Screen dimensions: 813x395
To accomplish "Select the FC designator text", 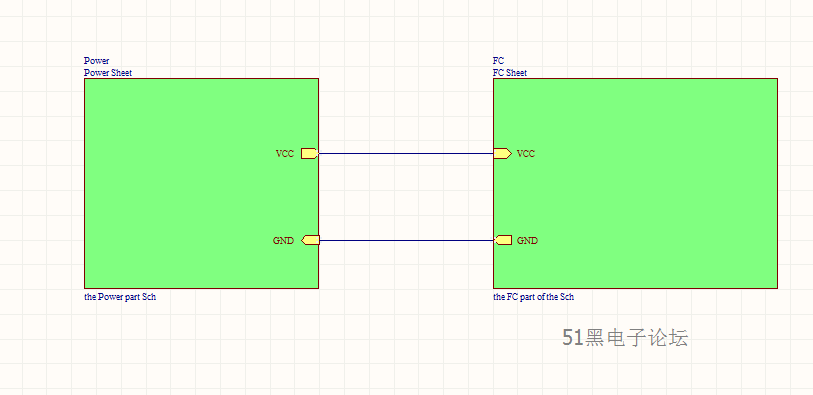I will tap(498, 61).
